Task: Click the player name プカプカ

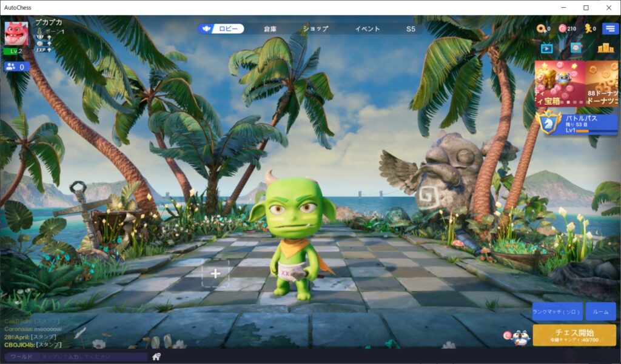Action: click(49, 22)
